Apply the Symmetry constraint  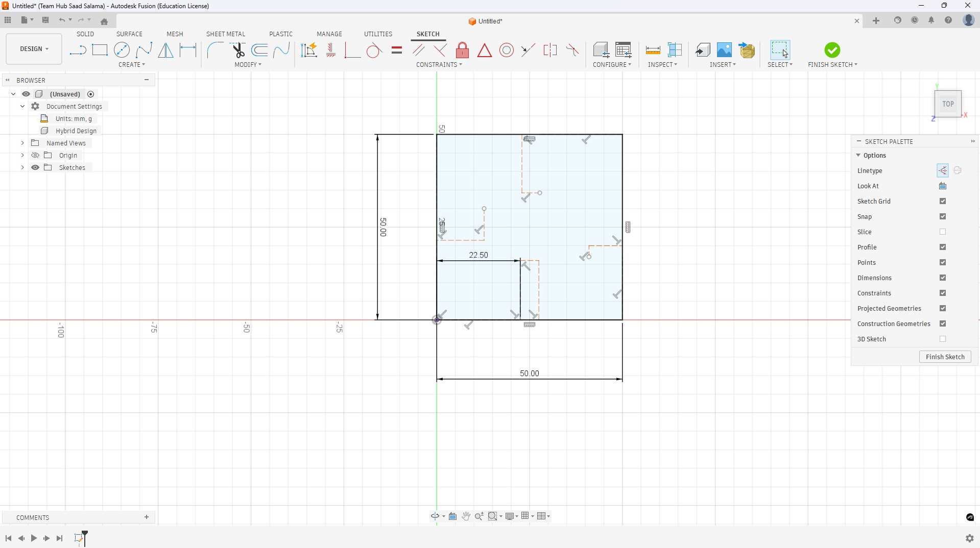pyautogui.click(x=550, y=50)
